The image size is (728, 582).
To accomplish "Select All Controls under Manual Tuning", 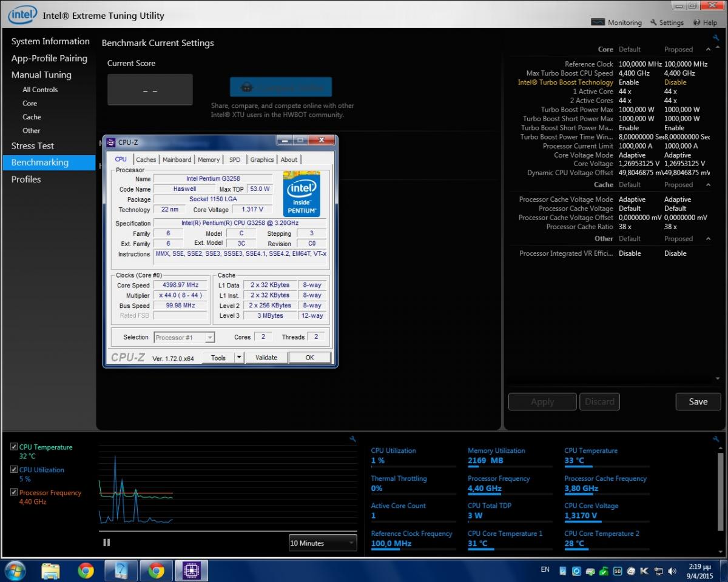I will coord(40,89).
